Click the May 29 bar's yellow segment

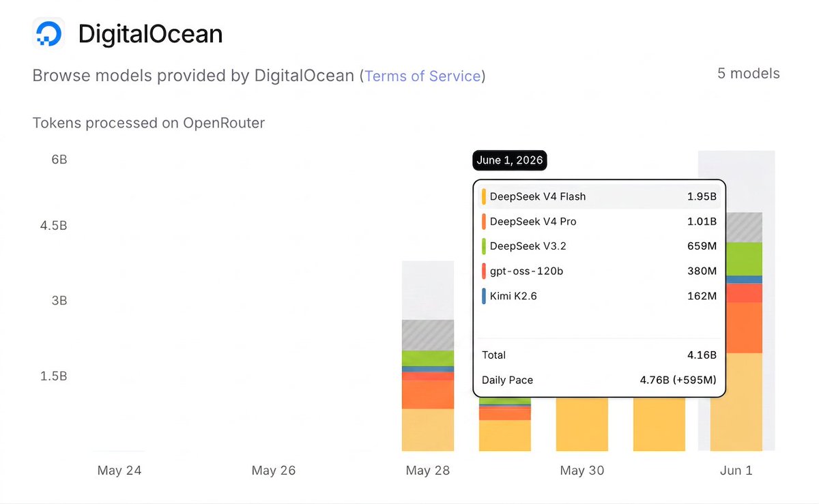tap(505, 435)
